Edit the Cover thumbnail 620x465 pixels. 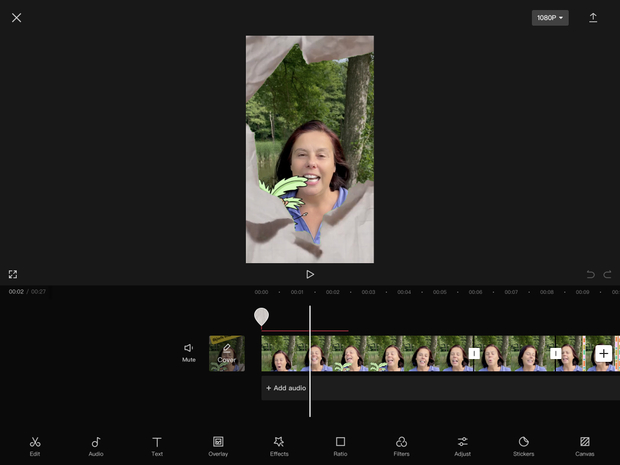pos(227,353)
